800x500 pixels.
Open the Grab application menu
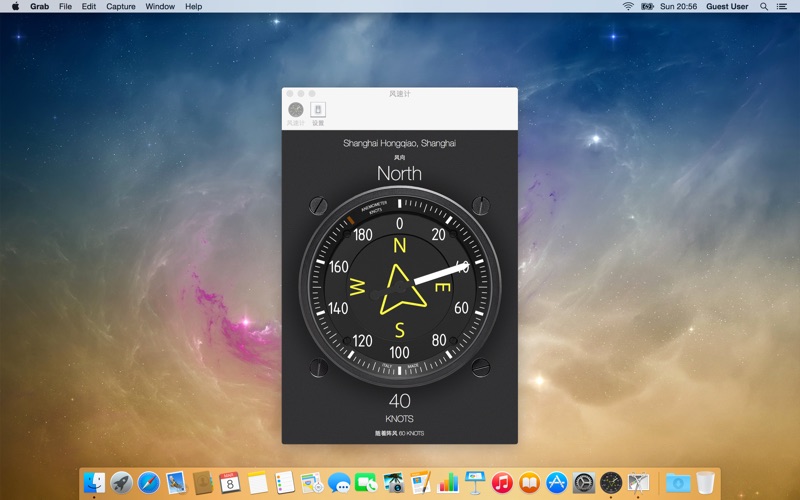click(x=39, y=6)
